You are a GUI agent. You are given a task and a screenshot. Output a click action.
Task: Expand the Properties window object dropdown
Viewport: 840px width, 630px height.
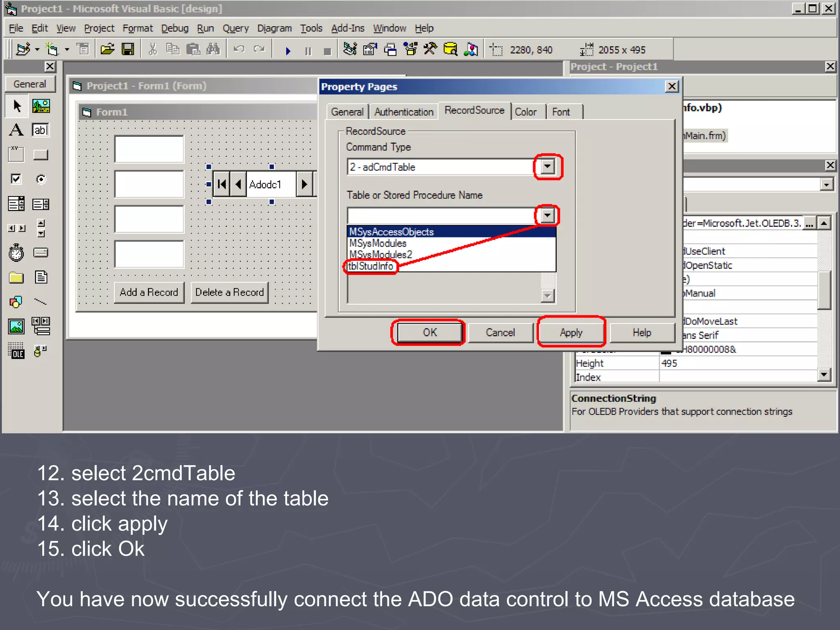click(x=827, y=185)
